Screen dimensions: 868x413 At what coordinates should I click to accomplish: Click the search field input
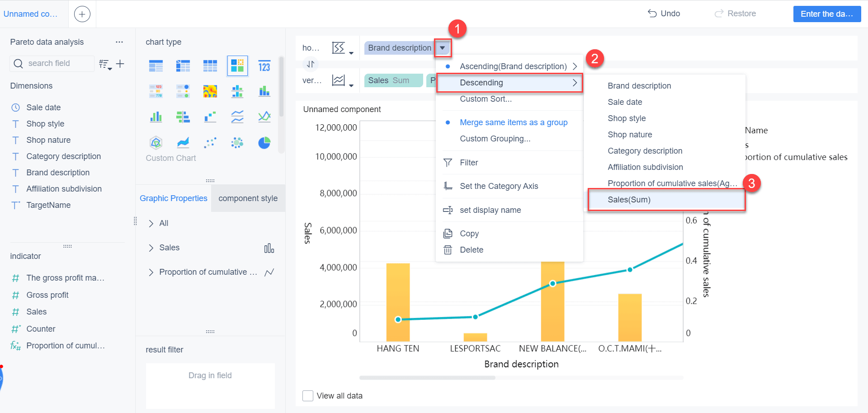pos(52,64)
